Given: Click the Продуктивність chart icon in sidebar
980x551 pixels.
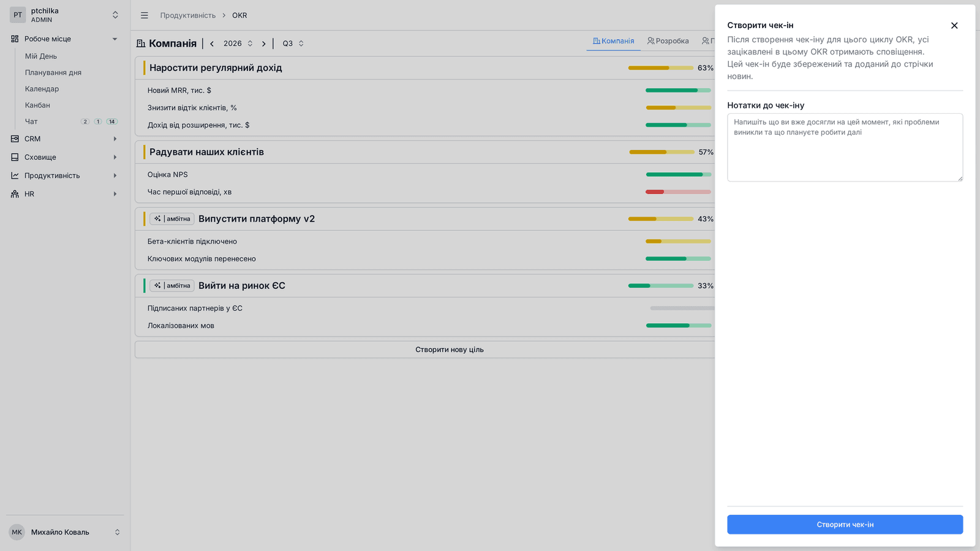Looking at the screenshot, I should point(15,176).
